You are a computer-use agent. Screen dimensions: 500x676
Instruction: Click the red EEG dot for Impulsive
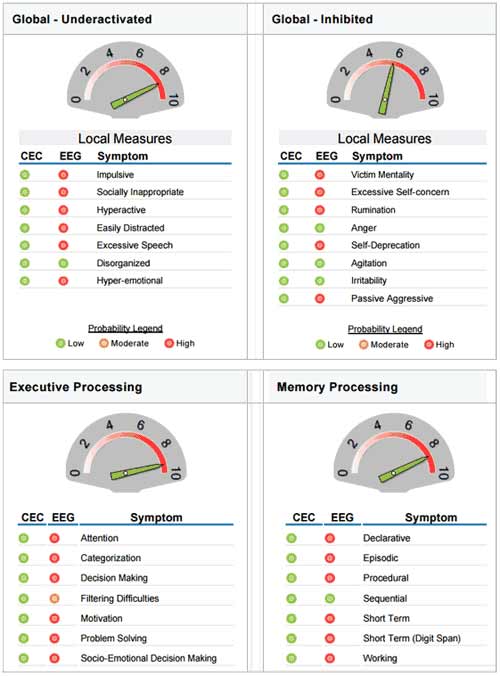63,175
